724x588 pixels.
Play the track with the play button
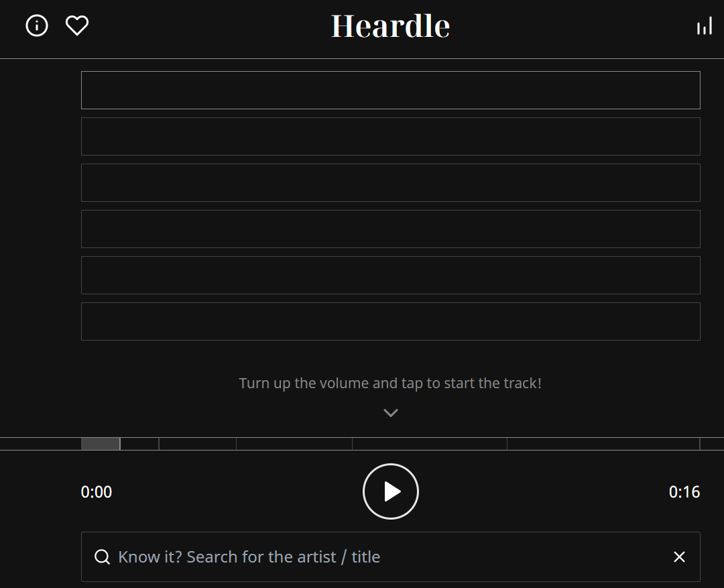pyautogui.click(x=391, y=491)
